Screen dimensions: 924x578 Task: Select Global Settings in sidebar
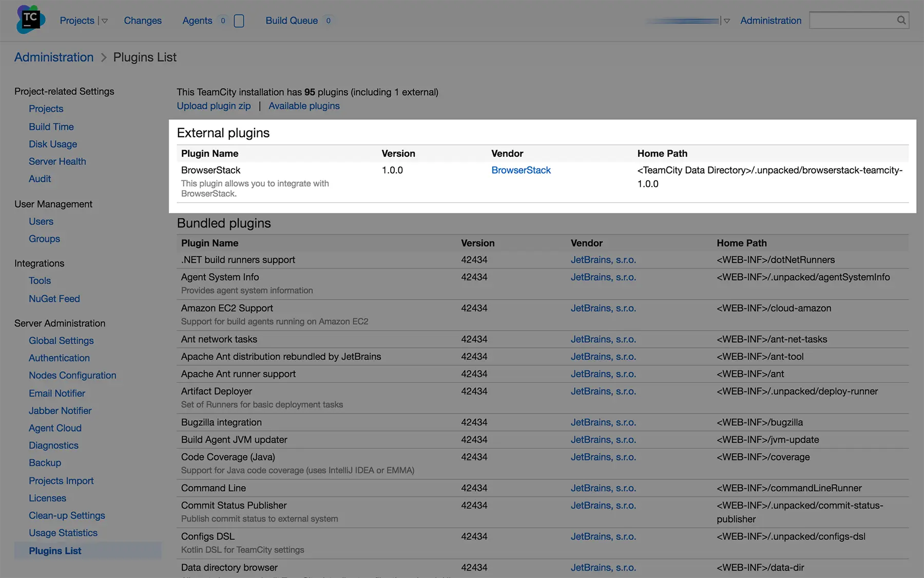point(61,341)
